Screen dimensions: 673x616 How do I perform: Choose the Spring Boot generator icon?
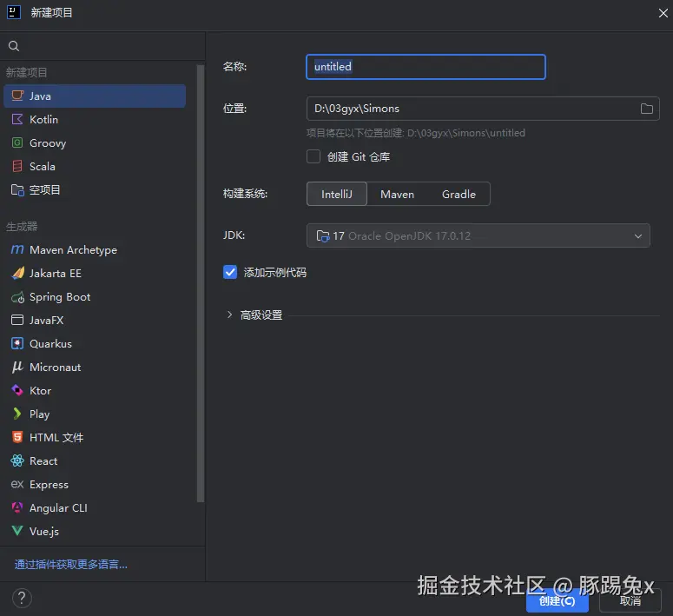click(17, 297)
